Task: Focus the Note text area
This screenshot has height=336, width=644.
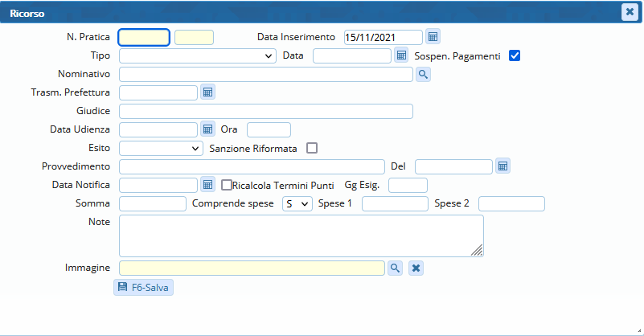Action: (301, 236)
